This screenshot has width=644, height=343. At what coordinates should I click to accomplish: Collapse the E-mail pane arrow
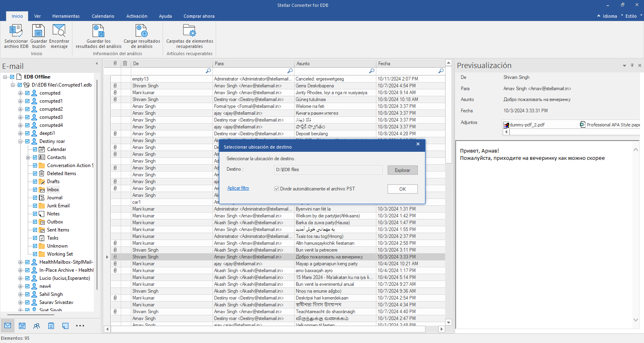[x=97, y=64]
